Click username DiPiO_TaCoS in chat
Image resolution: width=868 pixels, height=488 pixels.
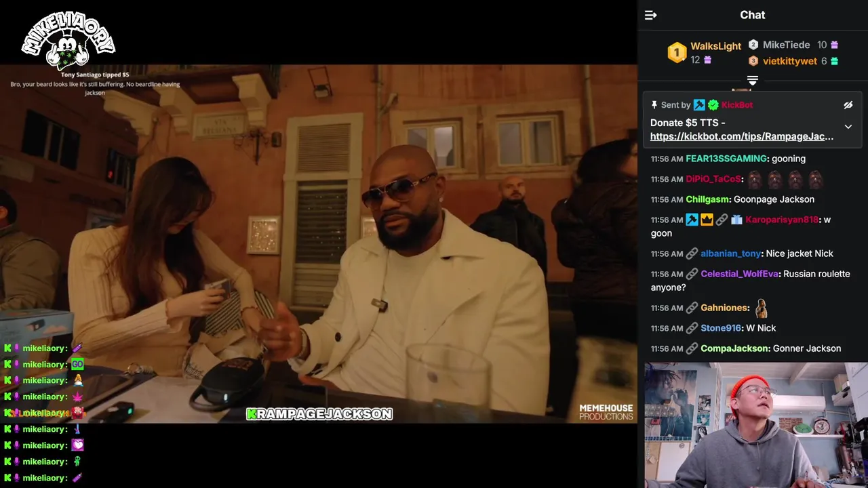[x=713, y=179]
